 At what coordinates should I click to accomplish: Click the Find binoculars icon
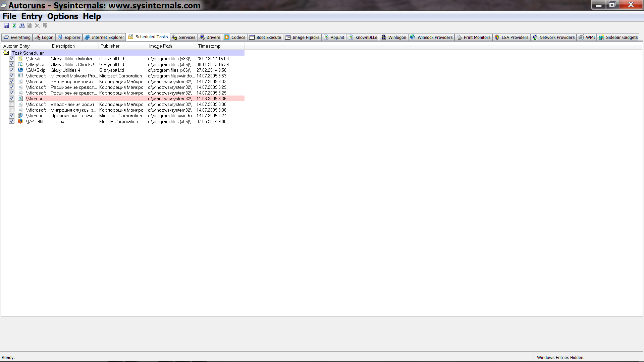pos(22,26)
